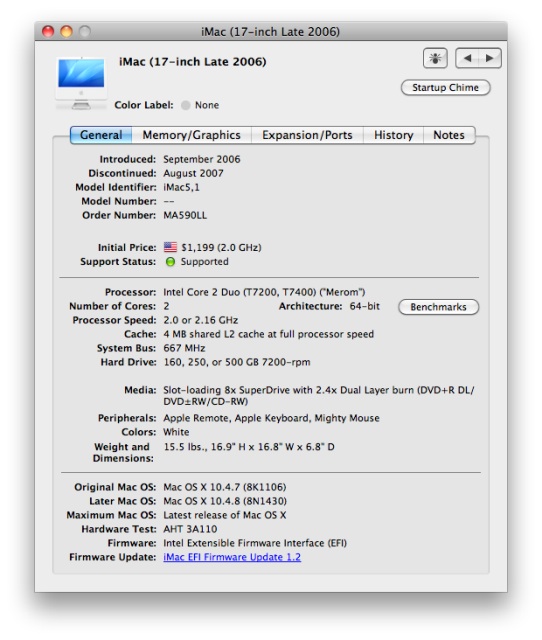Go to previous model with left arrow
Screen dimensions: 542x640
[467, 58]
